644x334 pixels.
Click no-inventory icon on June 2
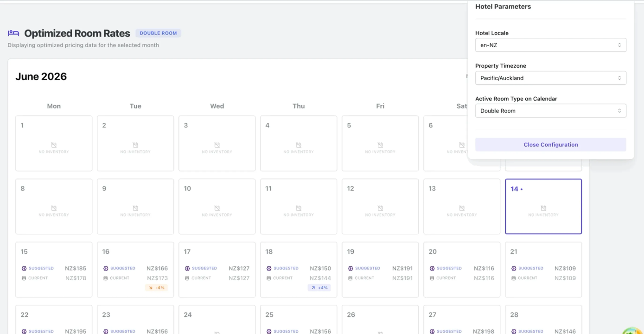(135, 145)
